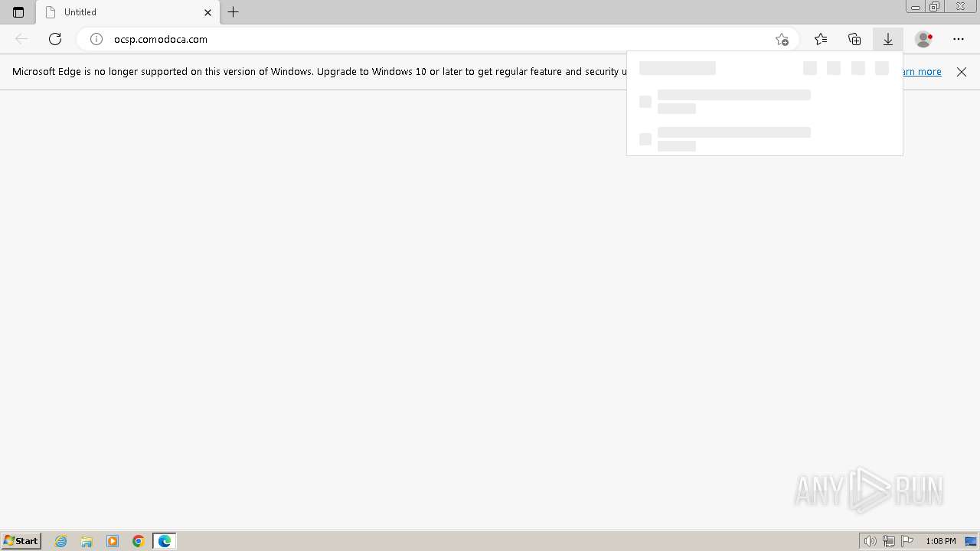Viewport: 980px width, 551px height.
Task: Dismiss the Edge unsupported notification bar
Action: coord(962,72)
